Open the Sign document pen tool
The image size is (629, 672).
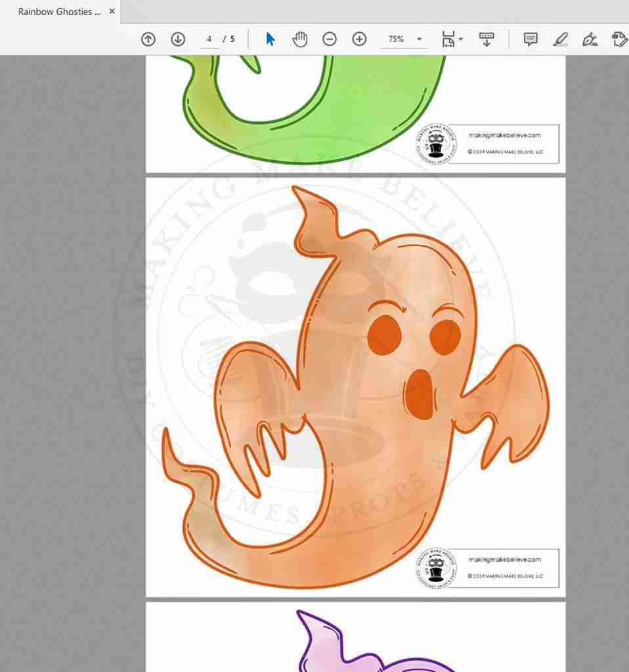point(590,39)
